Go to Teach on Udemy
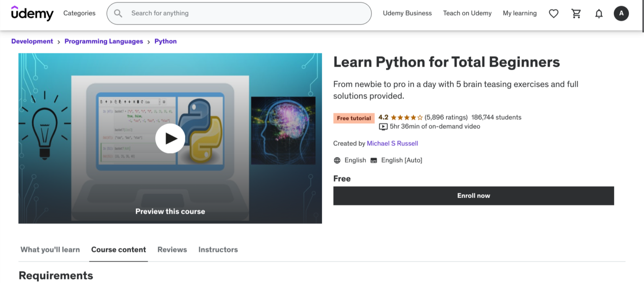 (467, 13)
